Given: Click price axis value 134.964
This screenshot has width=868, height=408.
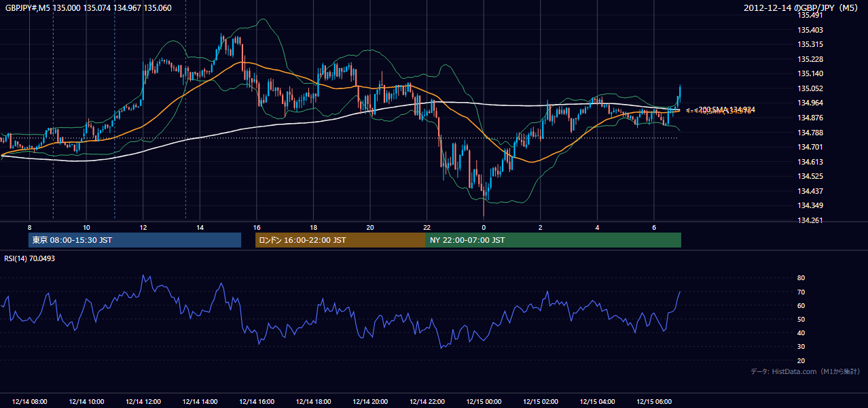Looking at the screenshot, I should tap(809, 103).
